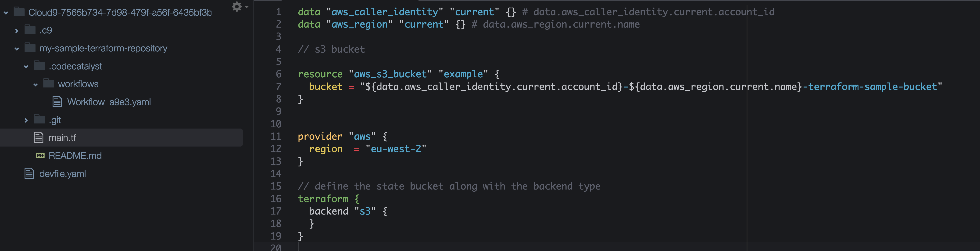Screen dimensions: 980x251
Task: Expand the .git folder
Action: 26,119
